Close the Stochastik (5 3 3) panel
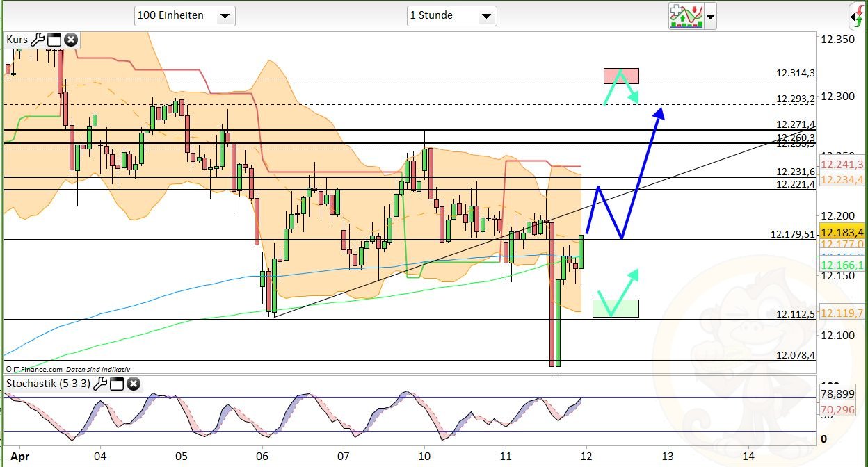868x467 pixels. pos(133,384)
